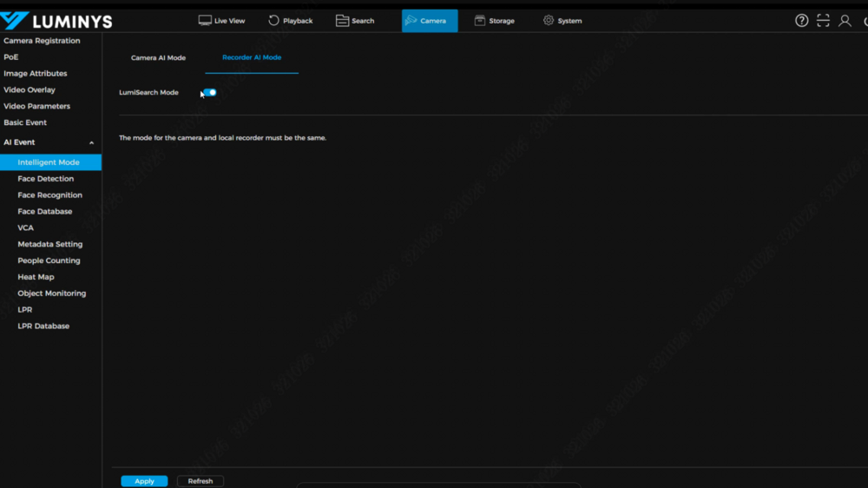
Task: Click the scan frame icon
Action: tap(823, 21)
